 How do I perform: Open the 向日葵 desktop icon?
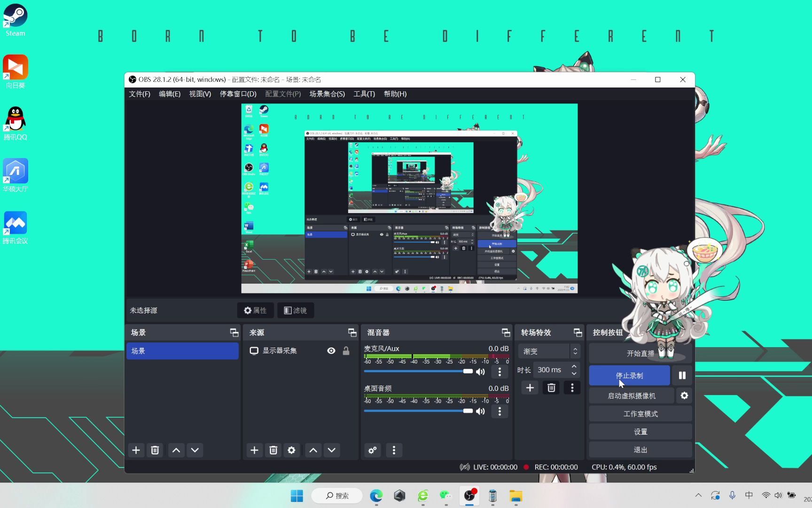coord(16,71)
